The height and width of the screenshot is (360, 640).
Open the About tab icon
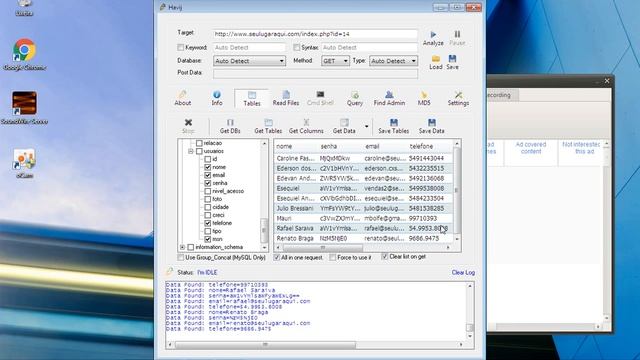[182, 95]
